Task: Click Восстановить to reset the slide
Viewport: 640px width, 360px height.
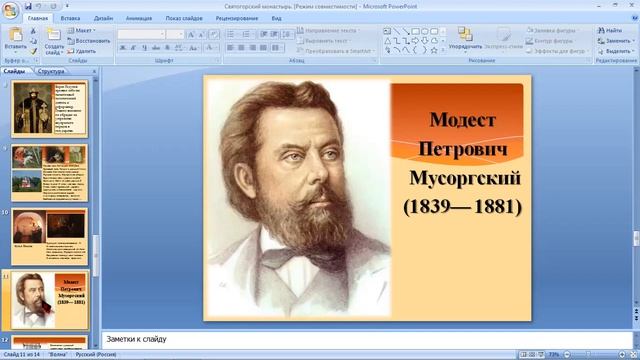Action: coord(89,41)
